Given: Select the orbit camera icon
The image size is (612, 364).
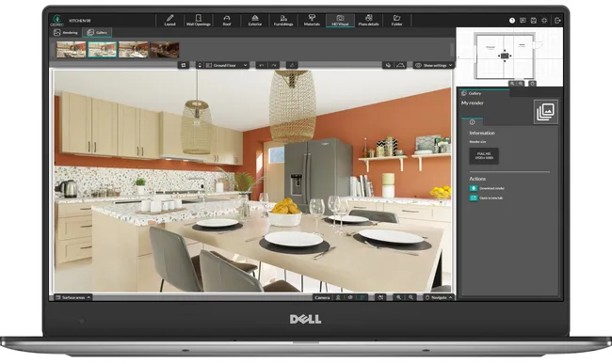Looking at the screenshot, I should pos(350,297).
